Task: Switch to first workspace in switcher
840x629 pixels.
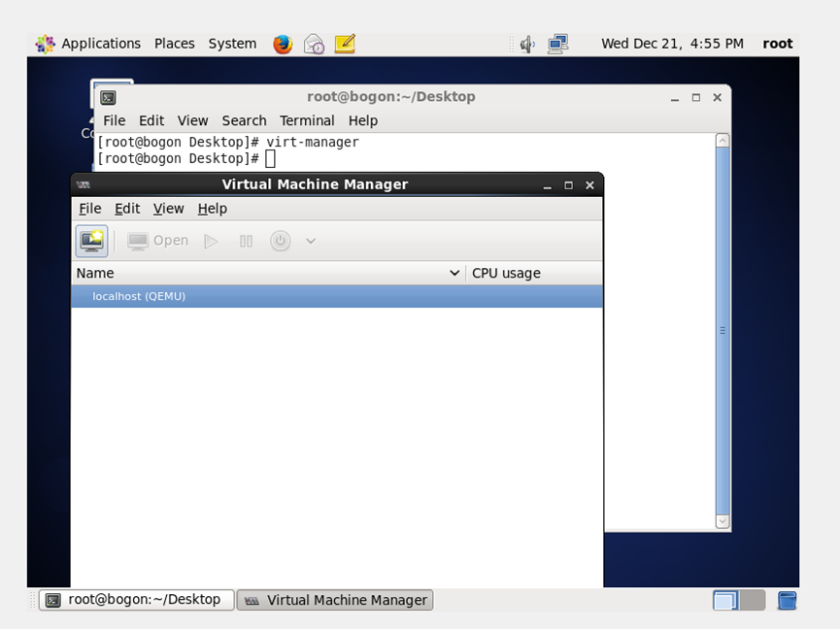Action: click(725, 600)
